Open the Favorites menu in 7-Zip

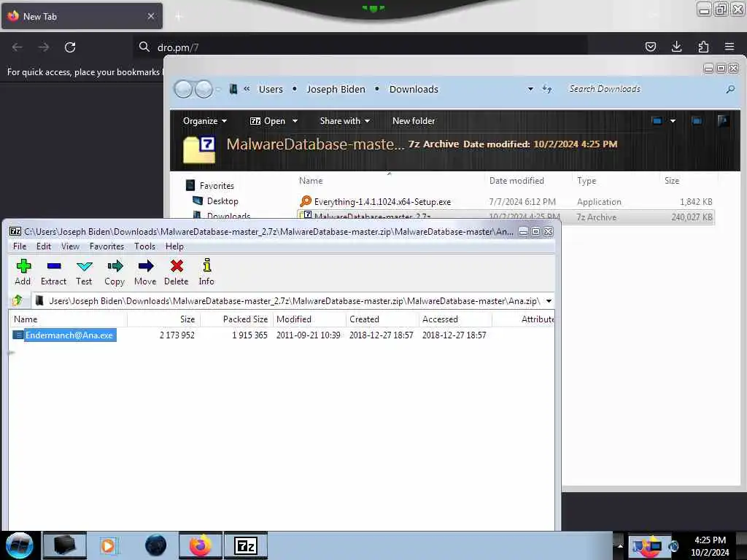107,246
